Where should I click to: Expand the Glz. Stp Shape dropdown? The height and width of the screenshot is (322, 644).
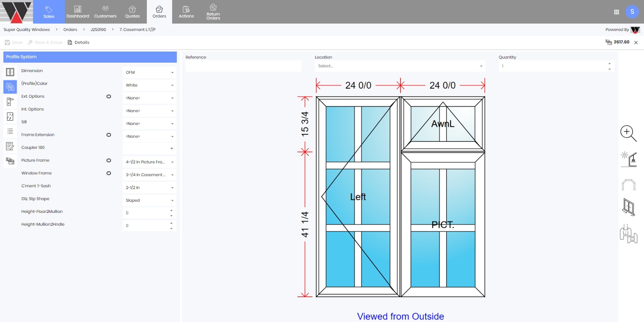tap(149, 201)
